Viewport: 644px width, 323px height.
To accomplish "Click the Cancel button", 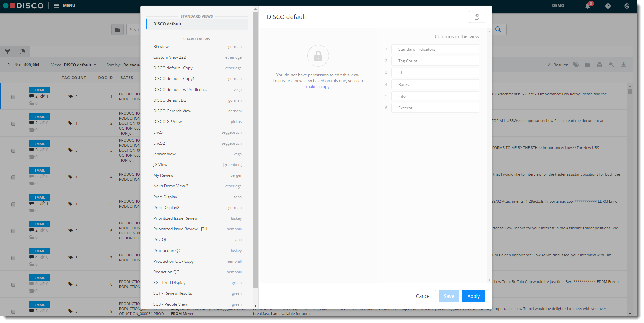I will (423, 296).
